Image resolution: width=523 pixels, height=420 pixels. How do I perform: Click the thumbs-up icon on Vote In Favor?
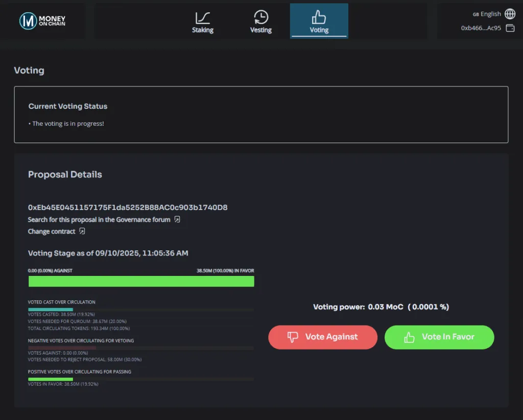(x=409, y=337)
